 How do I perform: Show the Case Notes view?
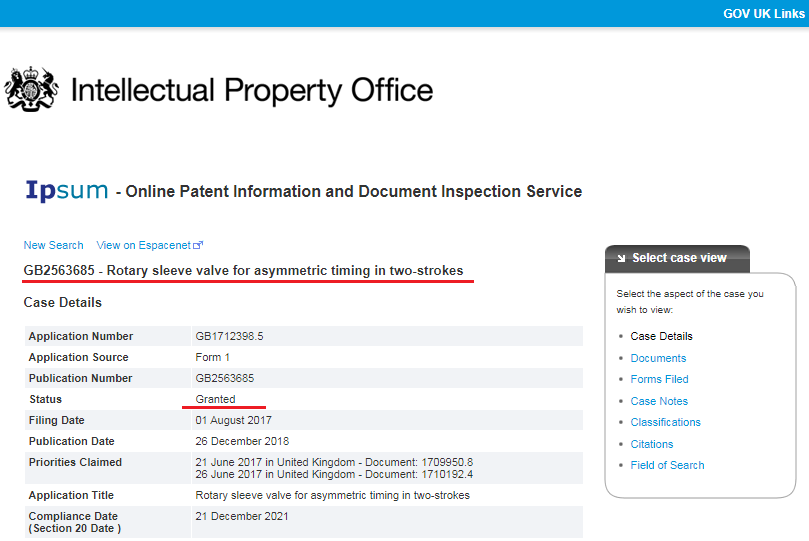[659, 401]
